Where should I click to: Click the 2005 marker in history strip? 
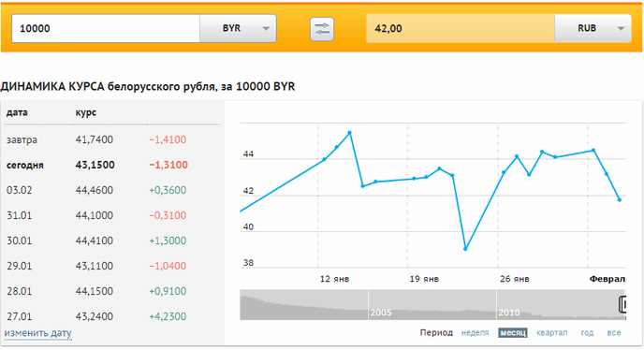[x=381, y=313]
